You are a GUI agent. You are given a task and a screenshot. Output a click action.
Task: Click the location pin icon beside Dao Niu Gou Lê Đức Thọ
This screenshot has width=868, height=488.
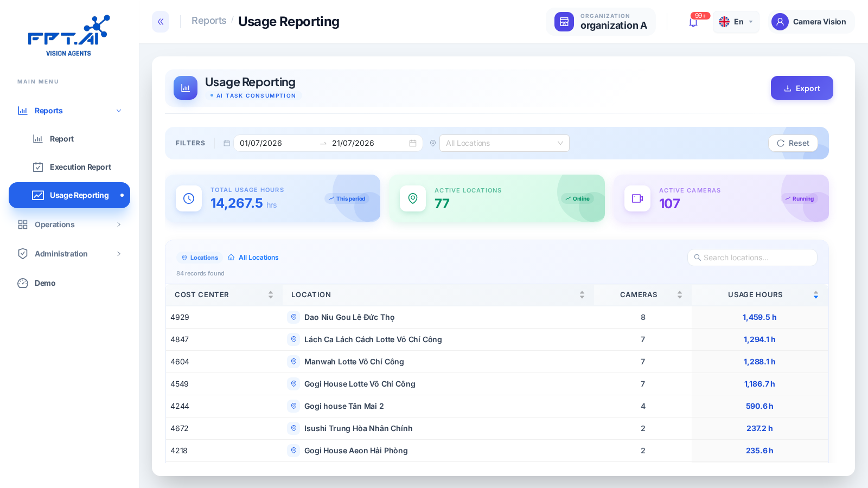(293, 317)
